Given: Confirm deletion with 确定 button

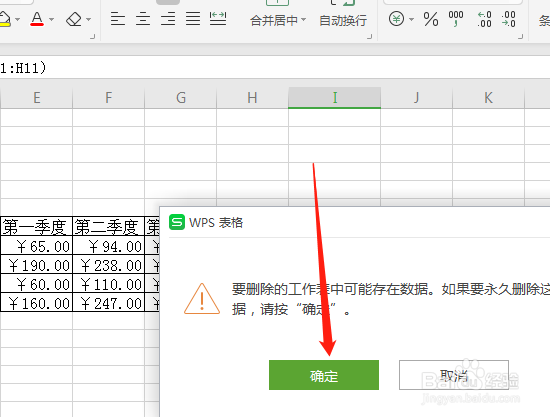Looking at the screenshot, I should pyautogui.click(x=324, y=375).
